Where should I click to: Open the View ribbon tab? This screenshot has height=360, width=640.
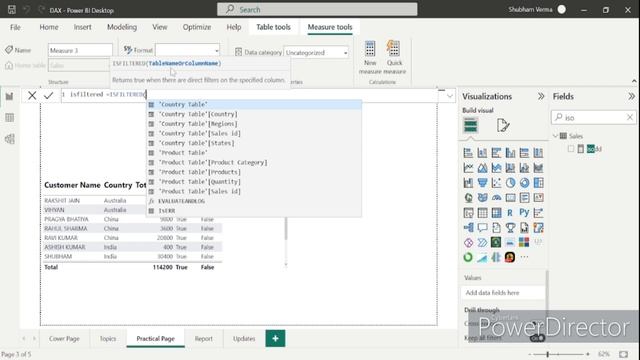(x=160, y=27)
